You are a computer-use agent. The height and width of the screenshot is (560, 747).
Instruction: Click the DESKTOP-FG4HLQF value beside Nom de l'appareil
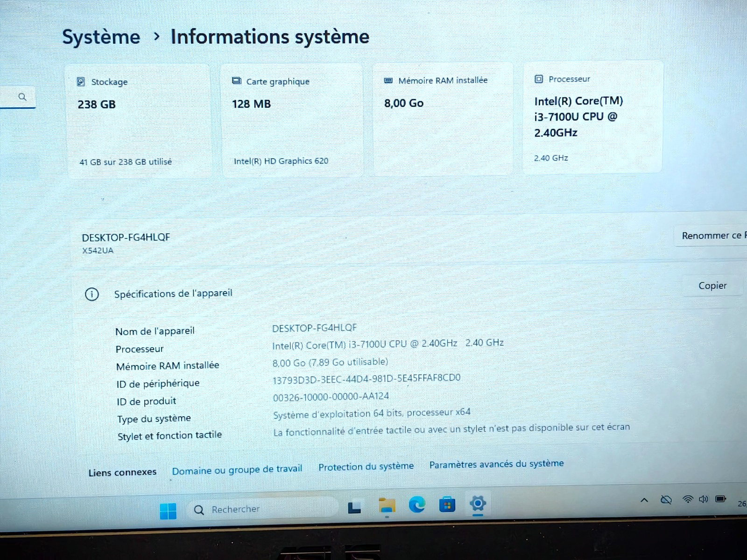point(314,328)
